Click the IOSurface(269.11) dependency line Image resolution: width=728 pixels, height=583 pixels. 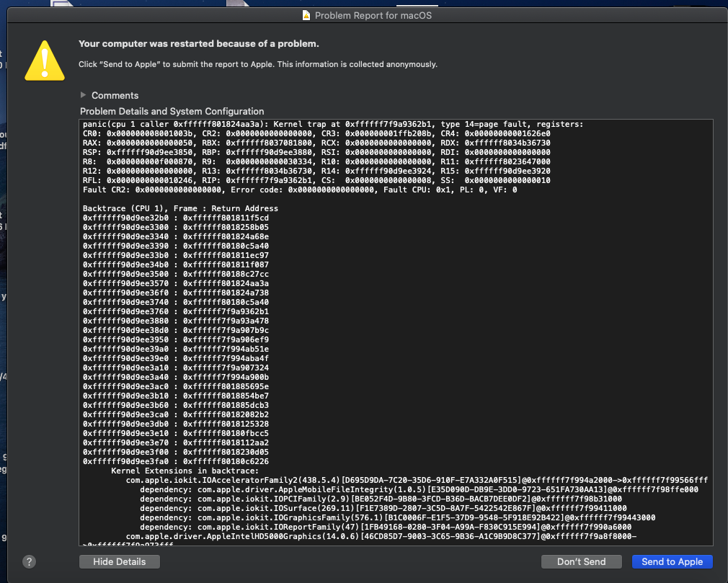383,508
